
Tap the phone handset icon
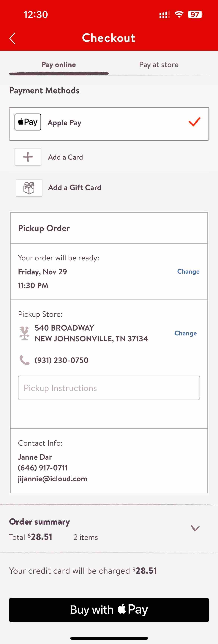[24, 360]
